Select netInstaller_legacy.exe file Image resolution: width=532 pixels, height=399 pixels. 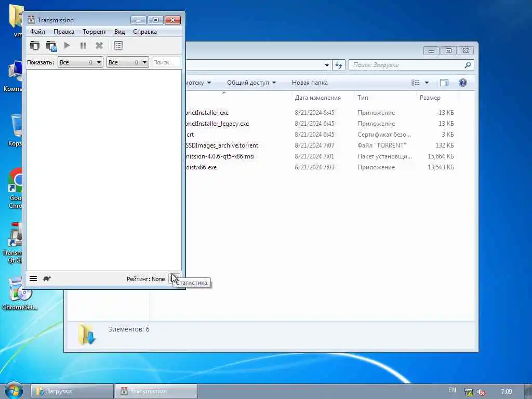point(218,124)
